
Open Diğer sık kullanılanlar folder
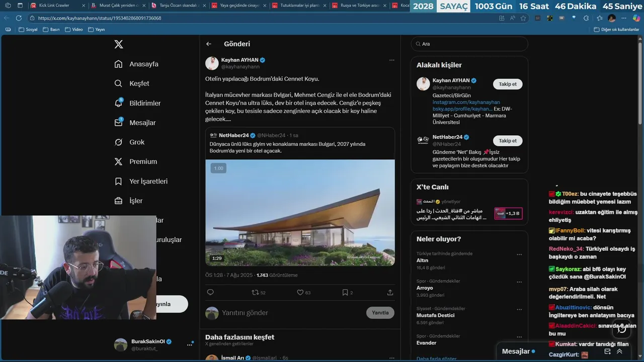[616, 29]
